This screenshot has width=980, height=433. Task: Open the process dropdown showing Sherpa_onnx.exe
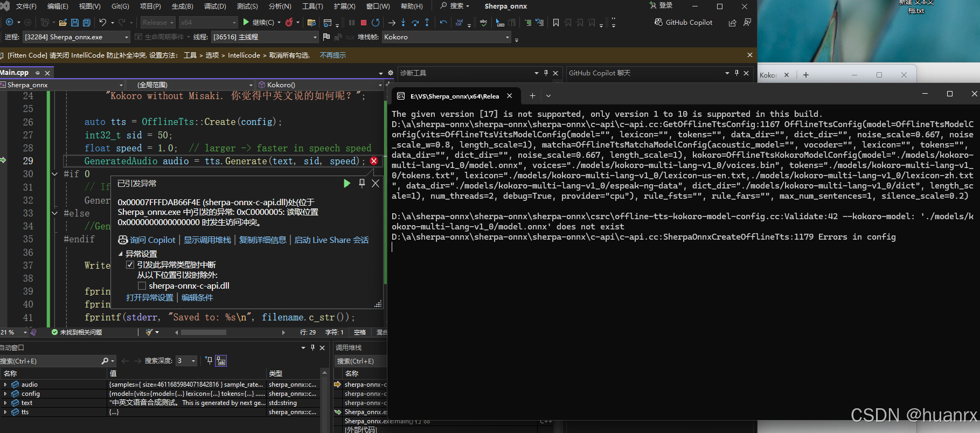77,37
